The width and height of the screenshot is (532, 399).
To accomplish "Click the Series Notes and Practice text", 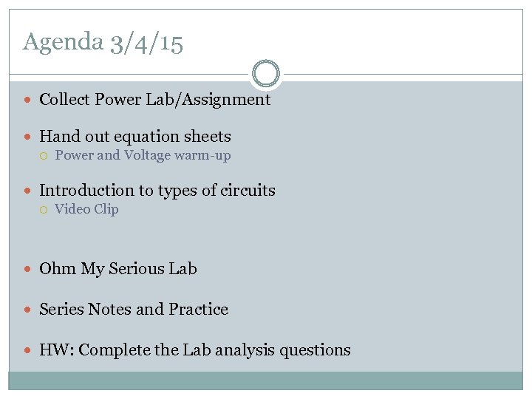I will [134, 310].
